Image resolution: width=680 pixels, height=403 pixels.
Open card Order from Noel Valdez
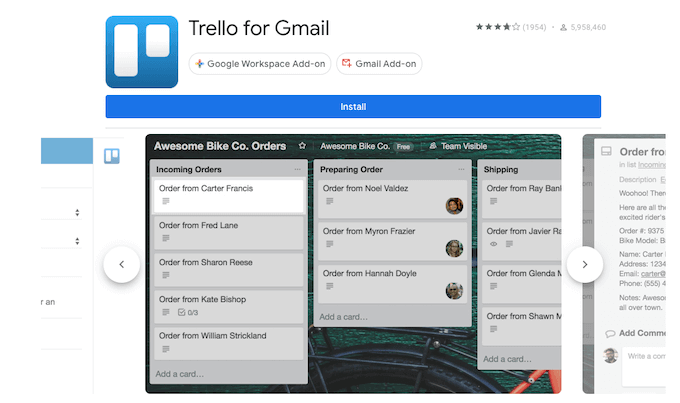click(x=392, y=199)
